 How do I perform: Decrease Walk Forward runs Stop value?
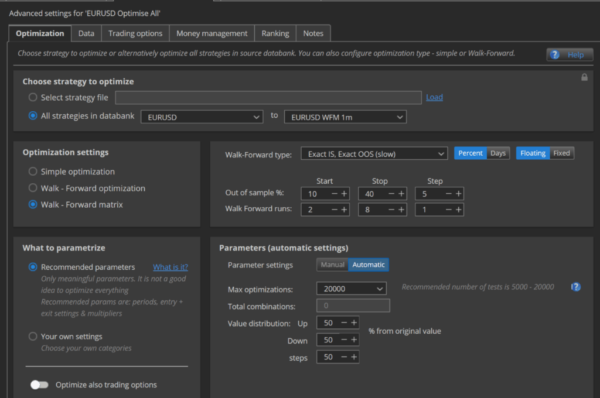coord(391,210)
